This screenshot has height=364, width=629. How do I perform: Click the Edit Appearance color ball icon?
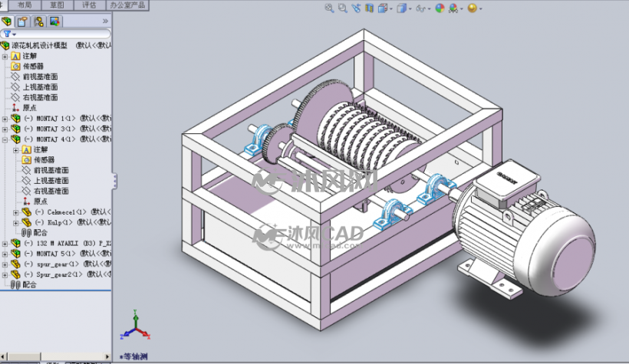(x=440, y=8)
